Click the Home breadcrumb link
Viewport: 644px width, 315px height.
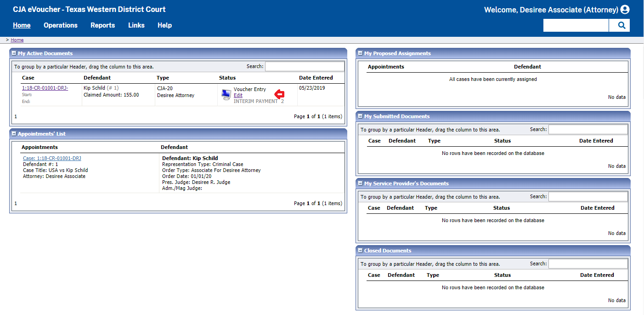pos(17,40)
